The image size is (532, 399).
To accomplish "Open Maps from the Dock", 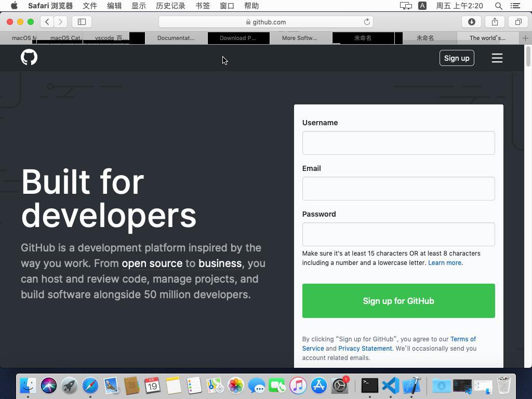I will [x=215, y=386].
